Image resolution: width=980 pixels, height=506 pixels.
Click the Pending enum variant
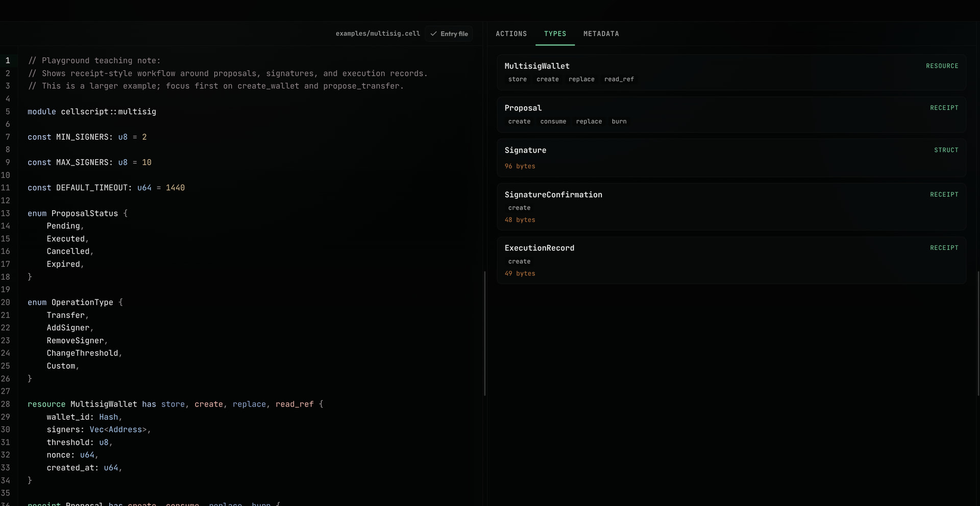click(x=63, y=226)
